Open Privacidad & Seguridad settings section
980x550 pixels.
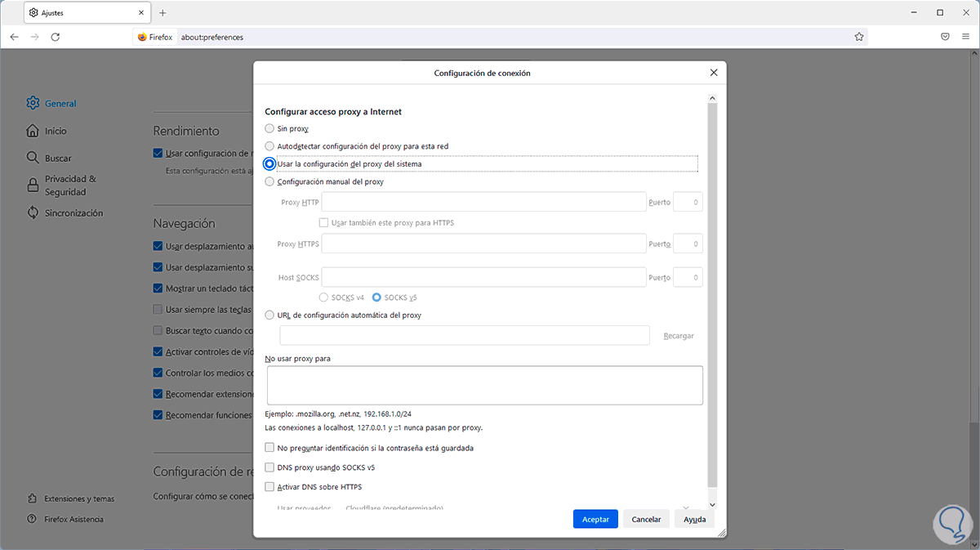click(x=70, y=186)
